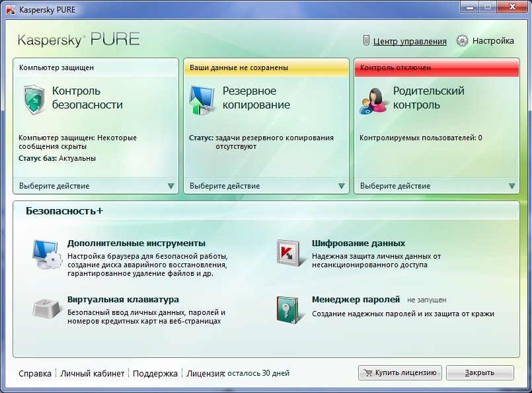
Task: Click the backup monitor arrow icon
Action: pyautogui.click(x=202, y=100)
